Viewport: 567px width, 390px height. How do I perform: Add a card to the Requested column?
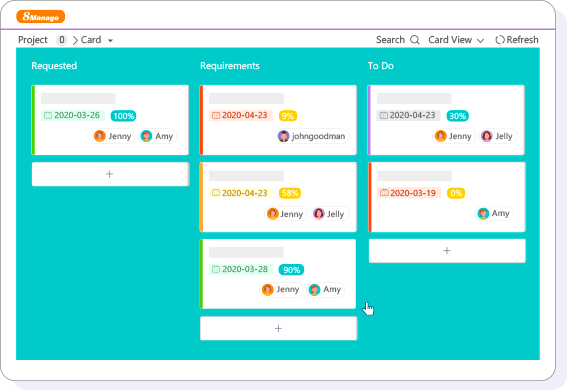[x=110, y=174]
